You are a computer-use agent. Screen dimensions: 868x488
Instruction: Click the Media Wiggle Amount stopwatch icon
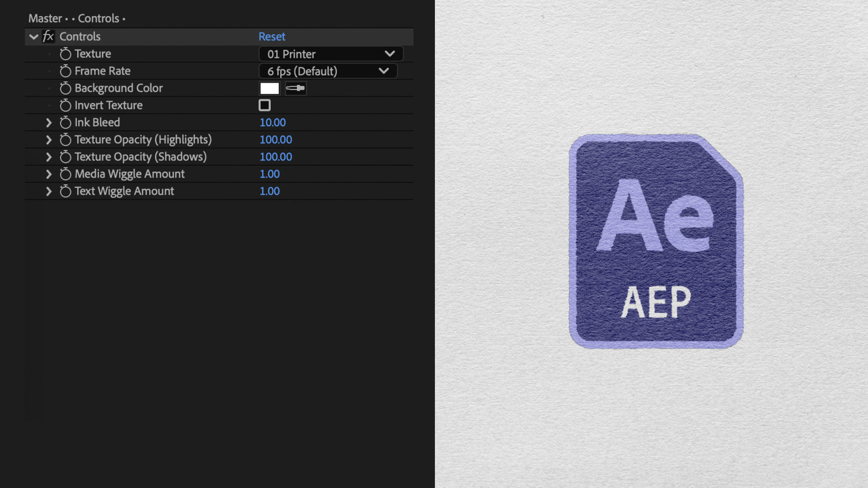coord(65,173)
